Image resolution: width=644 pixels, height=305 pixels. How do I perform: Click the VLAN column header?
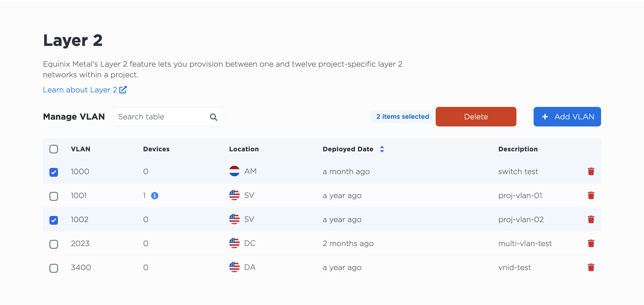coord(80,149)
